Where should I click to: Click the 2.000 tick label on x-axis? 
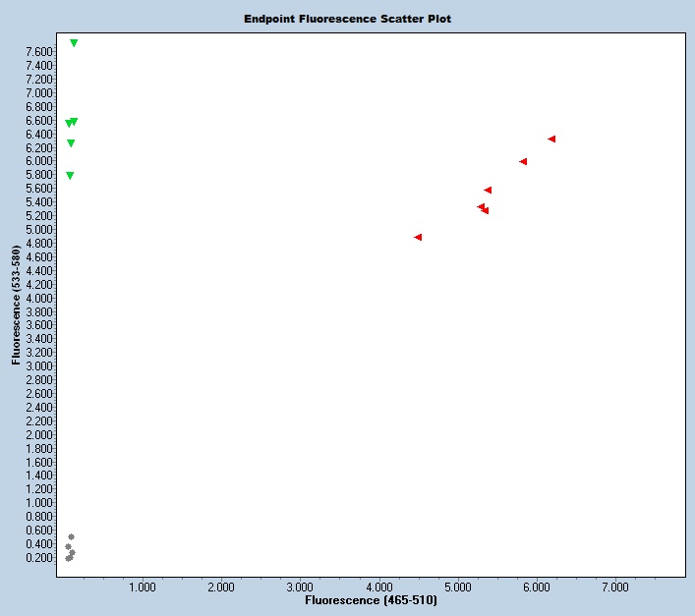pyautogui.click(x=221, y=588)
